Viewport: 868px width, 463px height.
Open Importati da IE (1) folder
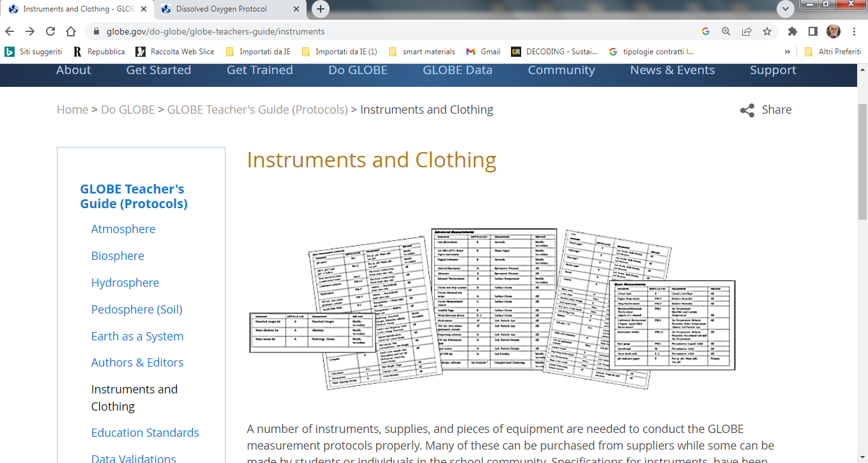(x=339, y=52)
